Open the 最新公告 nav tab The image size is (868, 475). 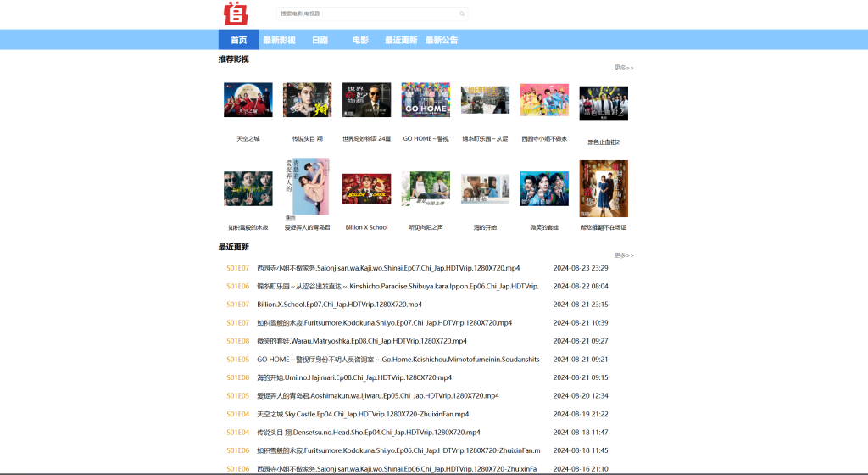tap(442, 40)
